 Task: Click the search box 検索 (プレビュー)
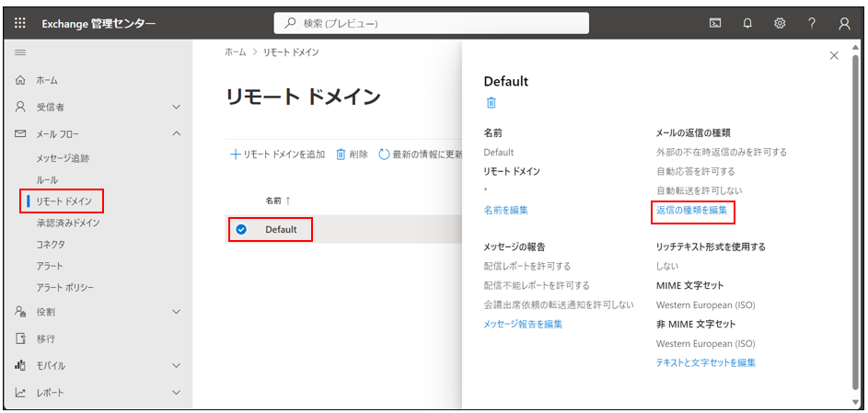pyautogui.click(x=431, y=23)
